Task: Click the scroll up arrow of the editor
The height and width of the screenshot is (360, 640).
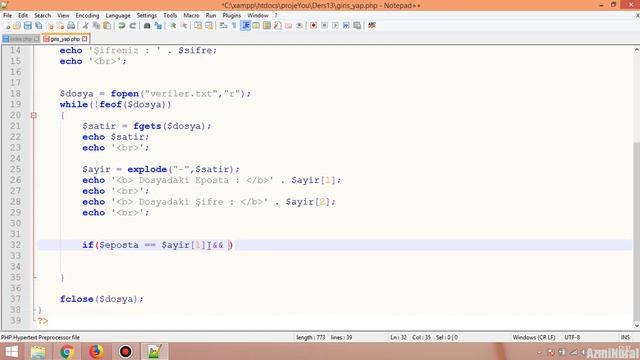Action: 636,50
